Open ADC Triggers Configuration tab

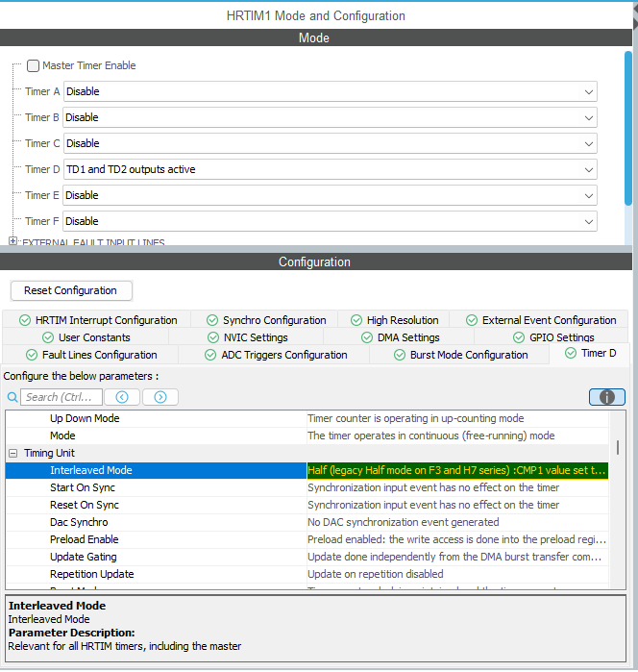click(276, 355)
